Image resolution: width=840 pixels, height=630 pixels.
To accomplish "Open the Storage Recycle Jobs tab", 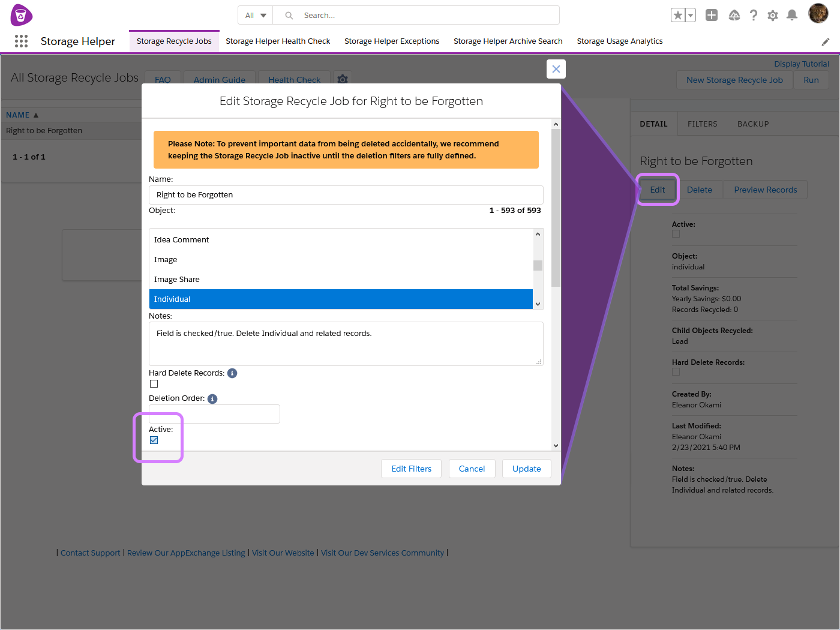I will [174, 41].
